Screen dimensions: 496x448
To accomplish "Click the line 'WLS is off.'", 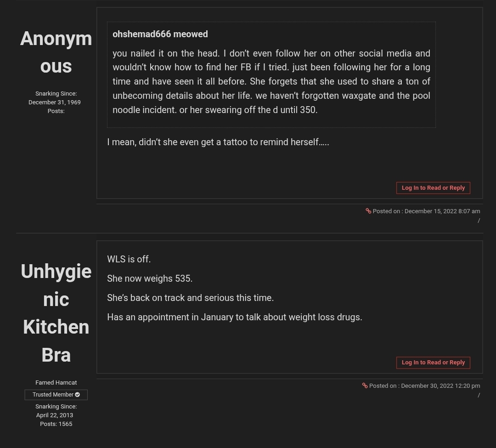I will coord(129,259).
